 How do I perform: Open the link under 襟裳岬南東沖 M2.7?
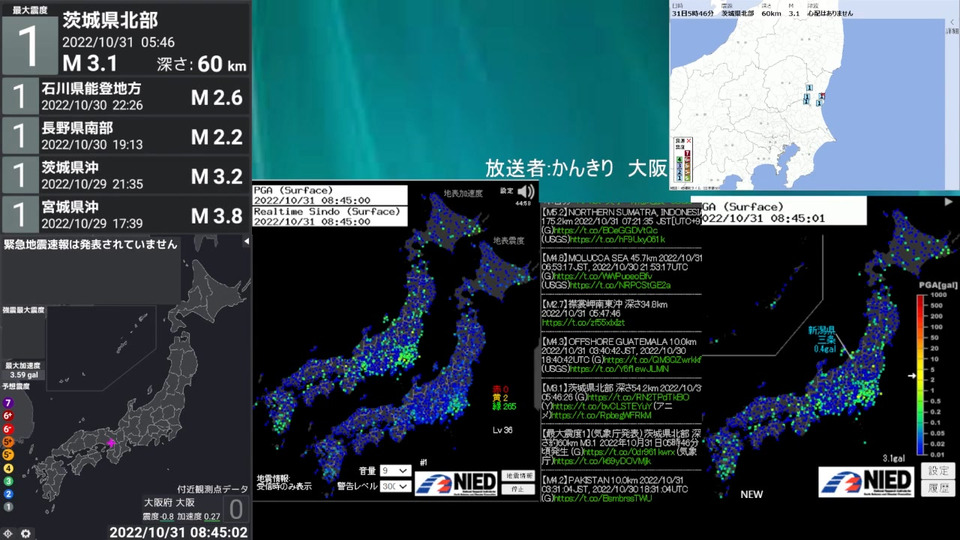(x=583, y=323)
